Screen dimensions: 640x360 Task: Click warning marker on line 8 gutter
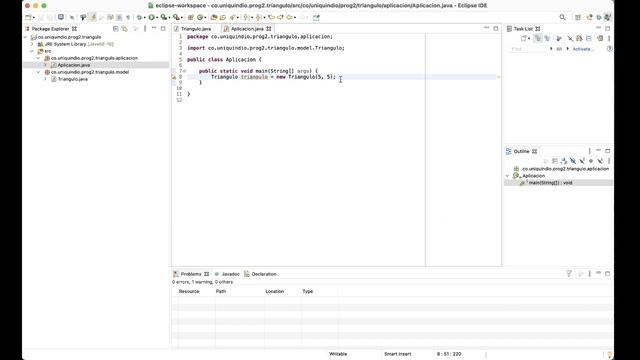174,77
